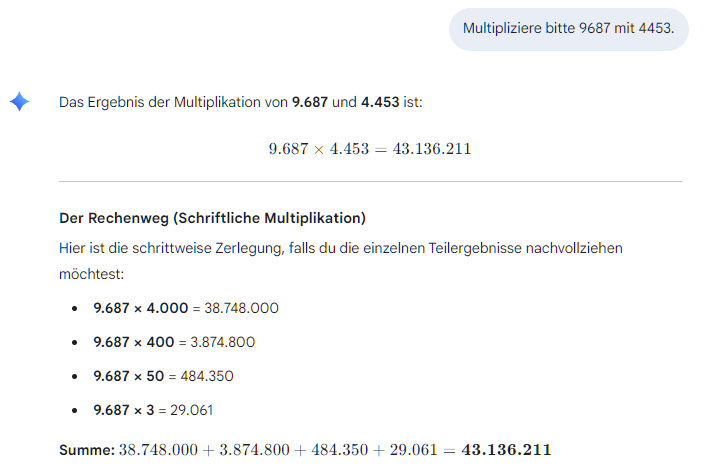
Task: Click the partial result 484.350 in bullet list
Action: point(207,376)
